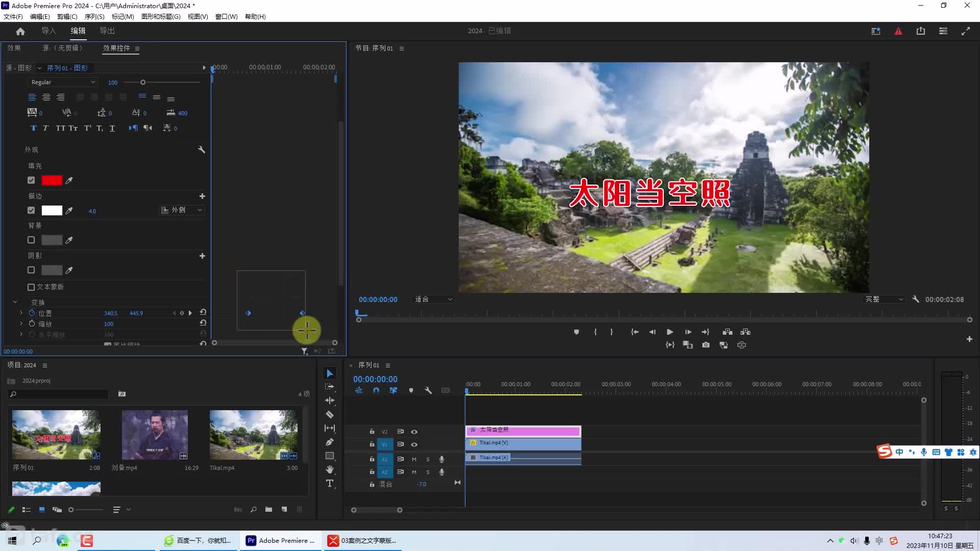
Task: Toggle snap in timeline magnet icon
Action: 376,390
